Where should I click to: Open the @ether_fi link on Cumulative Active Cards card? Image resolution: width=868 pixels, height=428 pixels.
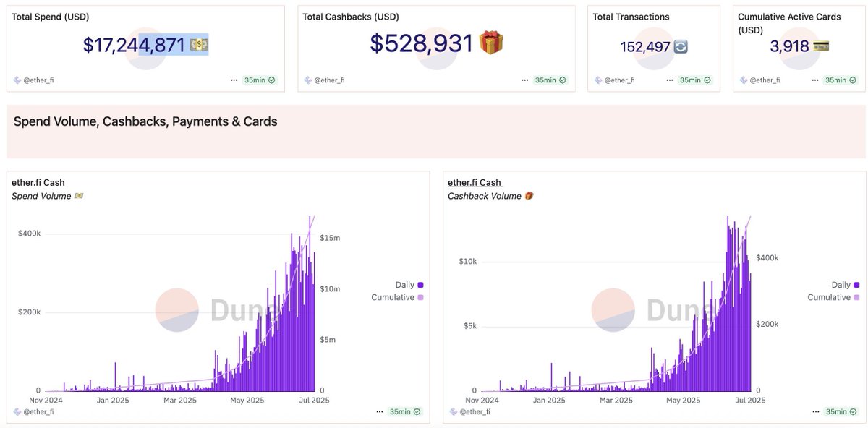point(765,80)
